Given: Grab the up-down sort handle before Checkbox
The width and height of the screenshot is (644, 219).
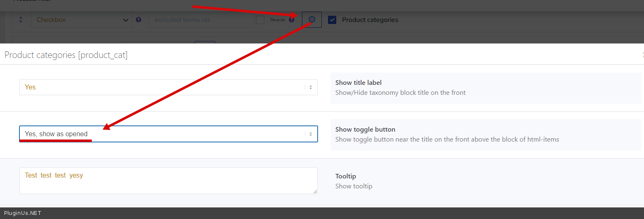Looking at the screenshot, I should [21, 19].
